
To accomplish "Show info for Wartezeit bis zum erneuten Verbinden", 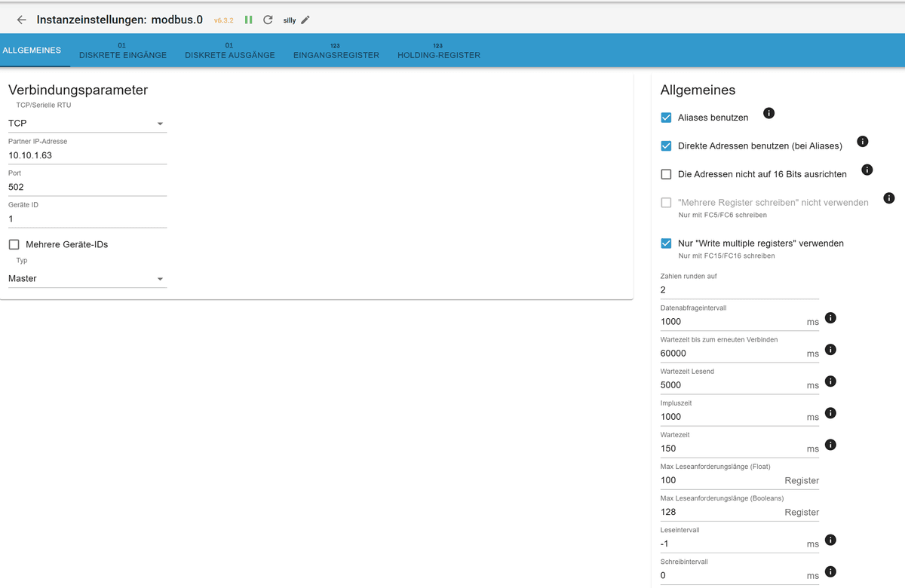I will point(830,350).
